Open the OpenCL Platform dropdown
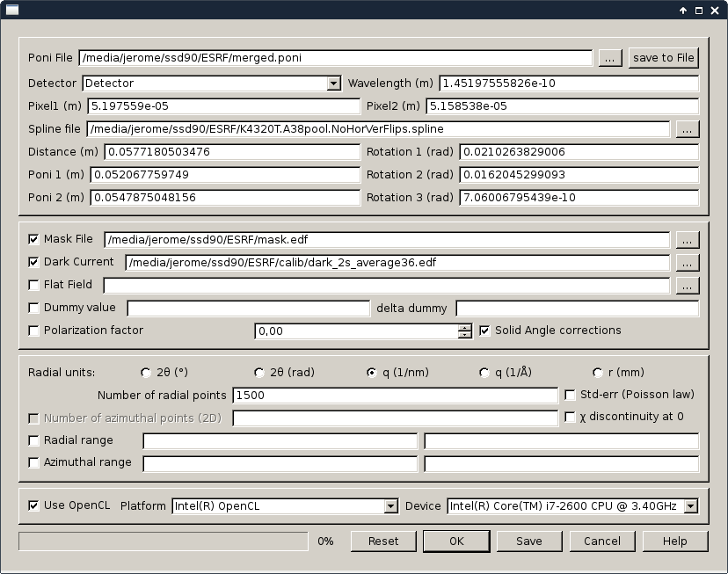This screenshot has height=574, width=728. tap(391, 506)
